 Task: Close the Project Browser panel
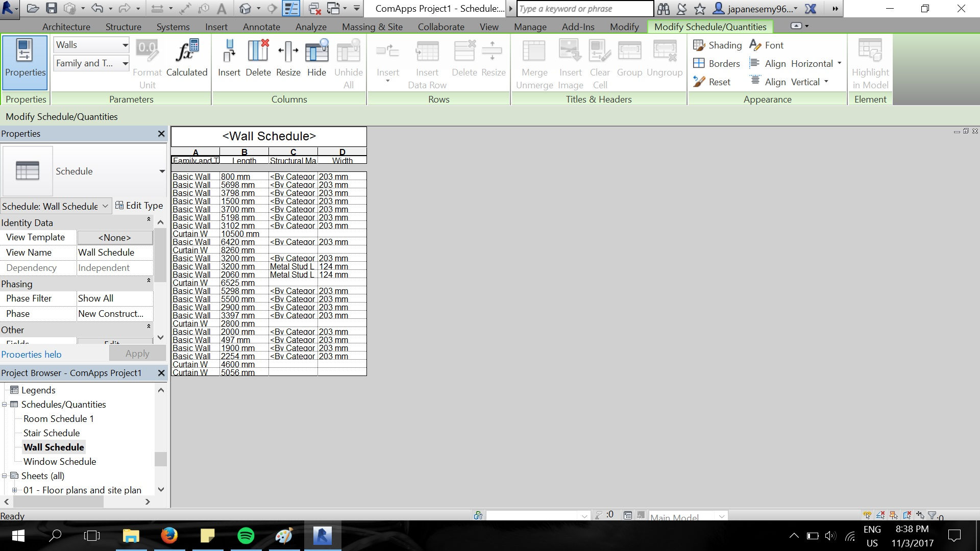pos(161,373)
